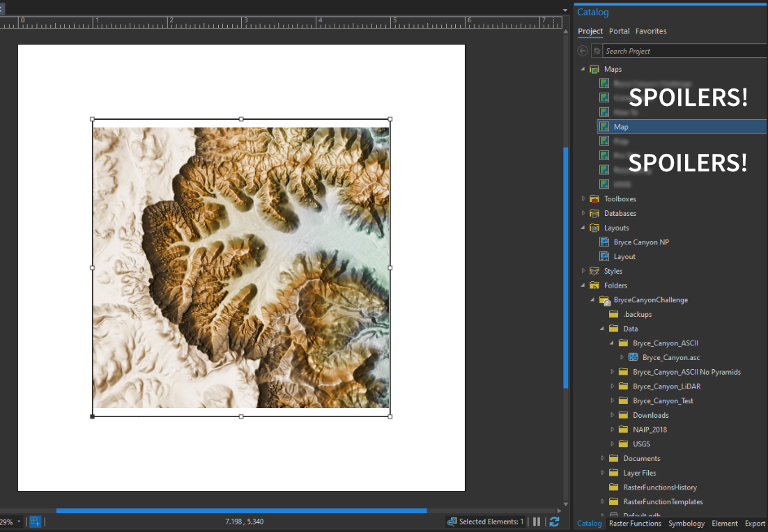768x532 pixels.
Task: Expand the Bryce_Canyon.asc raster item
Action: point(622,358)
